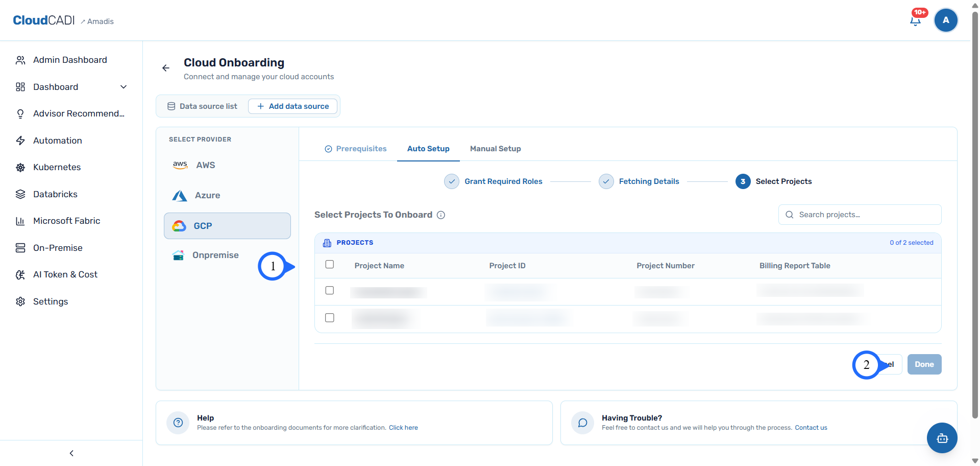Image resolution: width=980 pixels, height=466 pixels.
Task: Open Admin Dashboard from the sidebar
Action: point(71,60)
